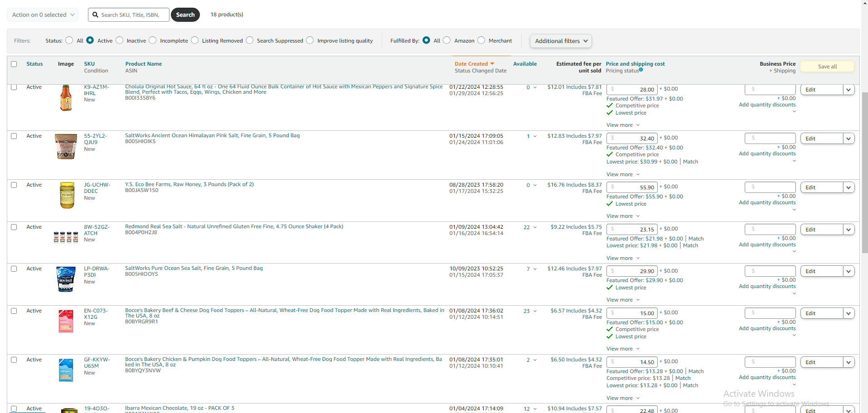Screen dimensions: 868x413
Task: Click the vertical page scrollbar
Action: (x=865, y=172)
